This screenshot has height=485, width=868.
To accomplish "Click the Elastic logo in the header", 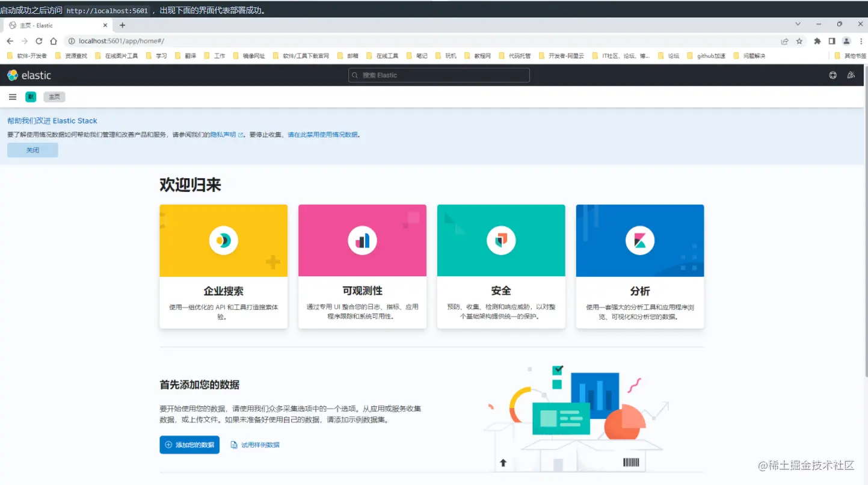I will point(29,75).
